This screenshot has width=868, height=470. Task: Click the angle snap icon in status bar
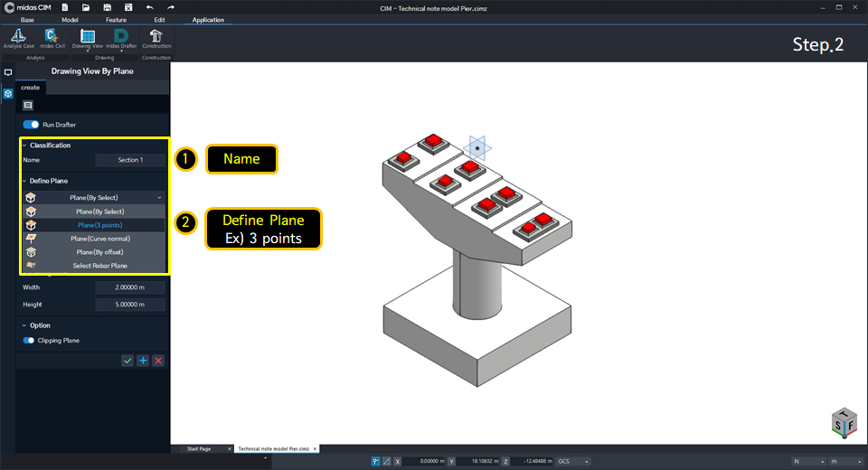(x=386, y=461)
